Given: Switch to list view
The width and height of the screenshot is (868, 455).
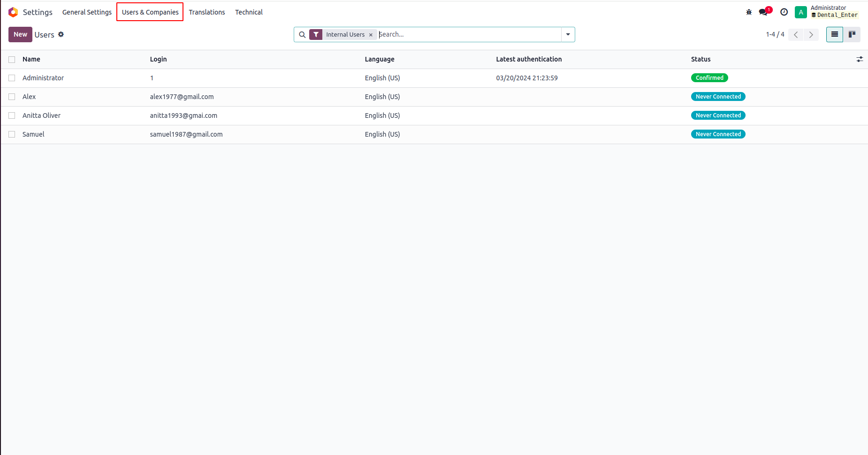Looking at the screenshot, I should pyautogui.click(x=835, y=34).
